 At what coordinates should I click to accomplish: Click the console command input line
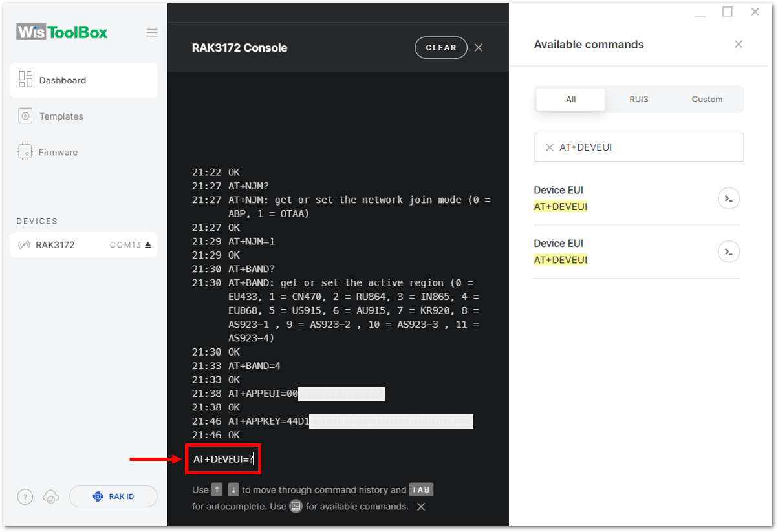tap(224, 460)
